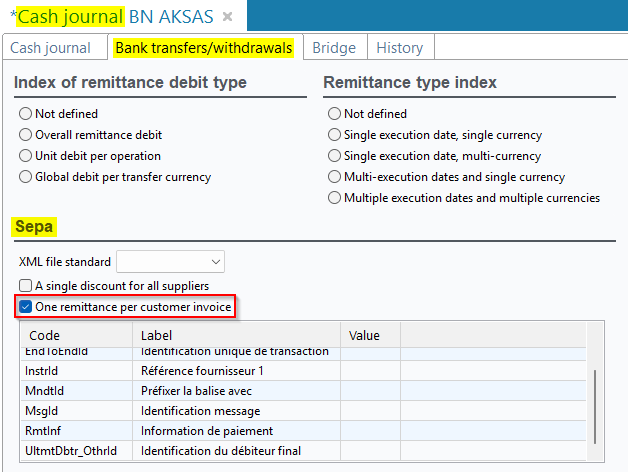Select Not defined under Remittance type index
This screenshot has height=472, width=628.
[x=335, y=114]
